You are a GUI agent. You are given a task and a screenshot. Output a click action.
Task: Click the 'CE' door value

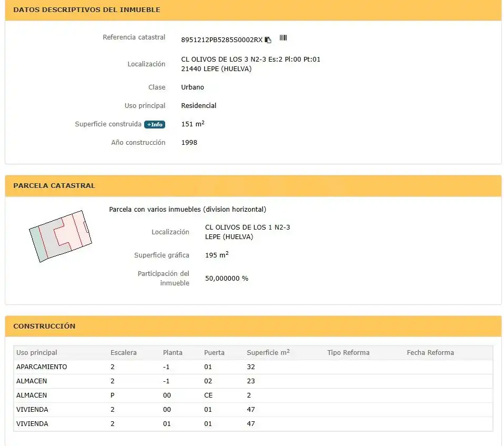pos(208,395)
